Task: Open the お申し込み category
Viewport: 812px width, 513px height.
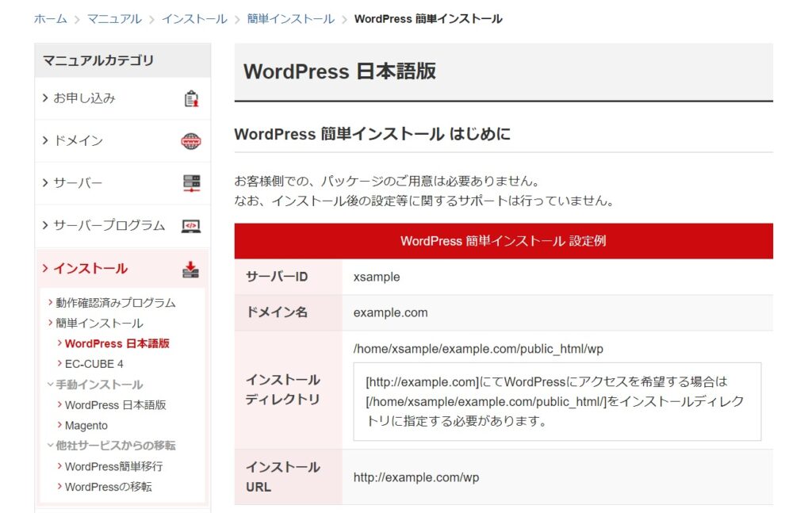Action: tap(123, 98)
